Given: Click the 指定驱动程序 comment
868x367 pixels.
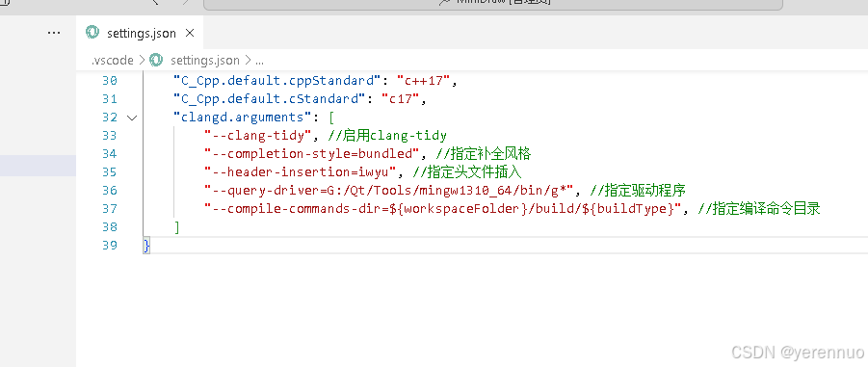Looking at the screenshot, I should pos(639,191).
